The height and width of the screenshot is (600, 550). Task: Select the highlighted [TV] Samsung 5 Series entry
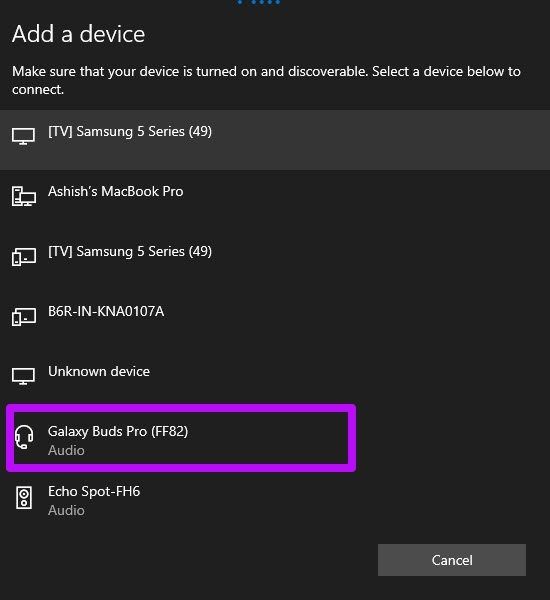(275, 140)
